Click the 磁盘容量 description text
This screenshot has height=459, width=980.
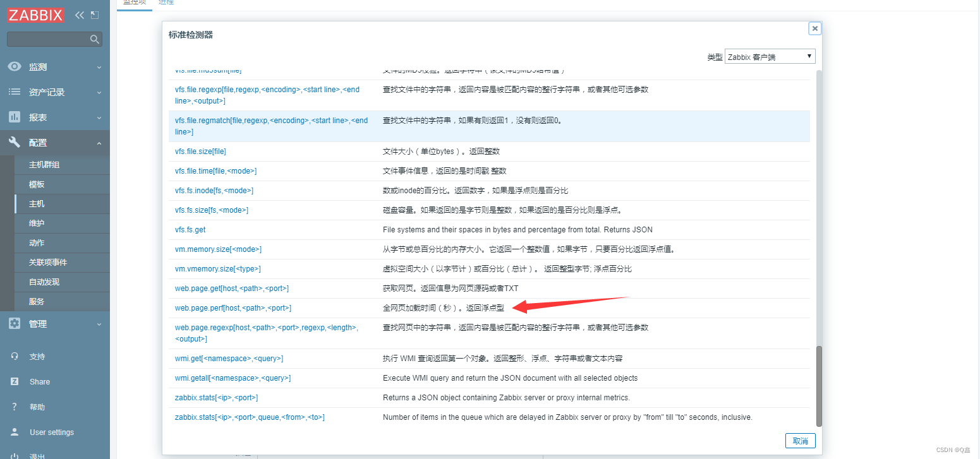[x=503, y=210]
